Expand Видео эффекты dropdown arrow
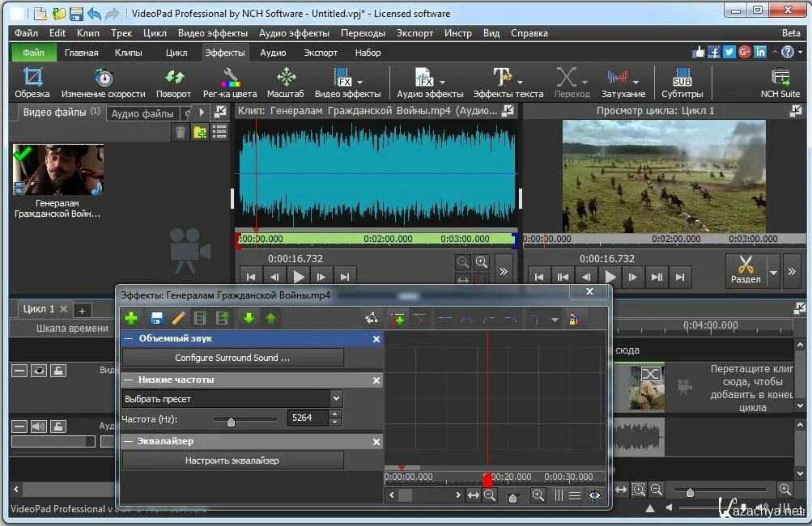This screenshot has height=526, width=812. point(360,83)
